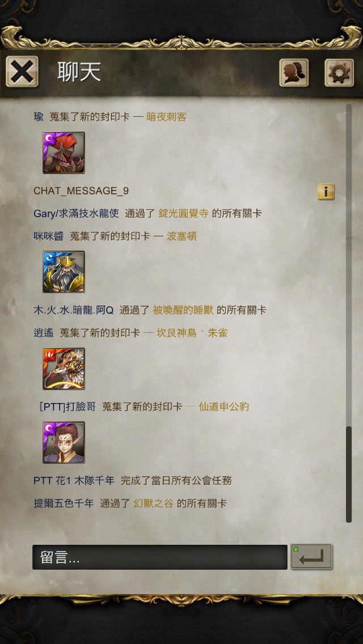Image resolution: width=363 pixels, height=644 pixels.
Task: Open the 被喚醒的睡獸 stage link
Action: tap(183, 310)
